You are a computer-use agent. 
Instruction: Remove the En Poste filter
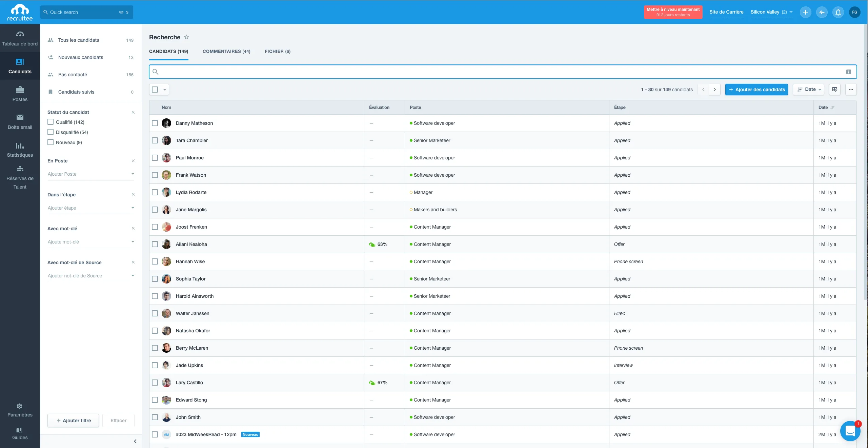[x=133, y=161]
